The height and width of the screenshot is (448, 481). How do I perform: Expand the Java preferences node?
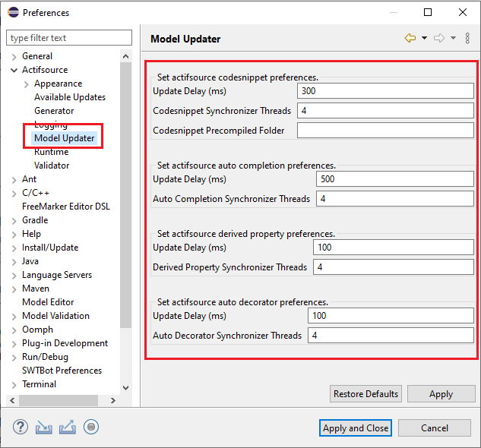point(14,262)
